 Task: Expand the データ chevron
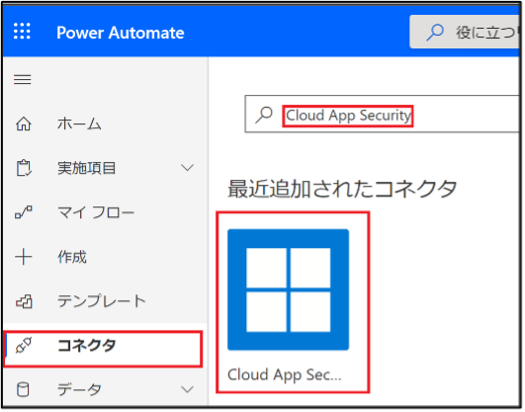(187, 389)
